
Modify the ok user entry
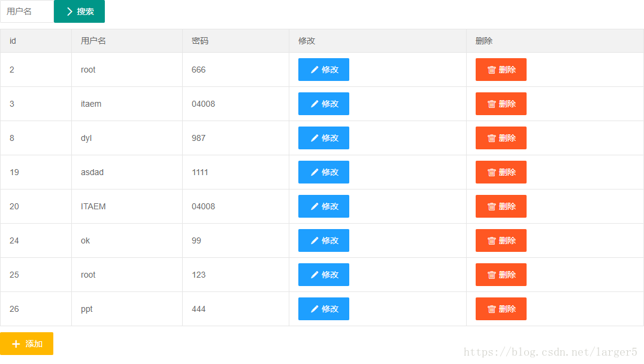pos(323,240)
